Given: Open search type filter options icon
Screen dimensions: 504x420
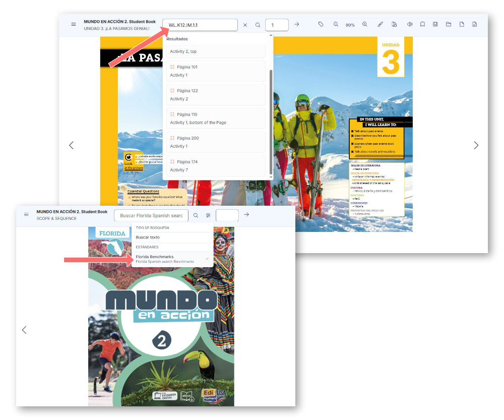Looking at the screenshot, I should click(x=208, y=215).
